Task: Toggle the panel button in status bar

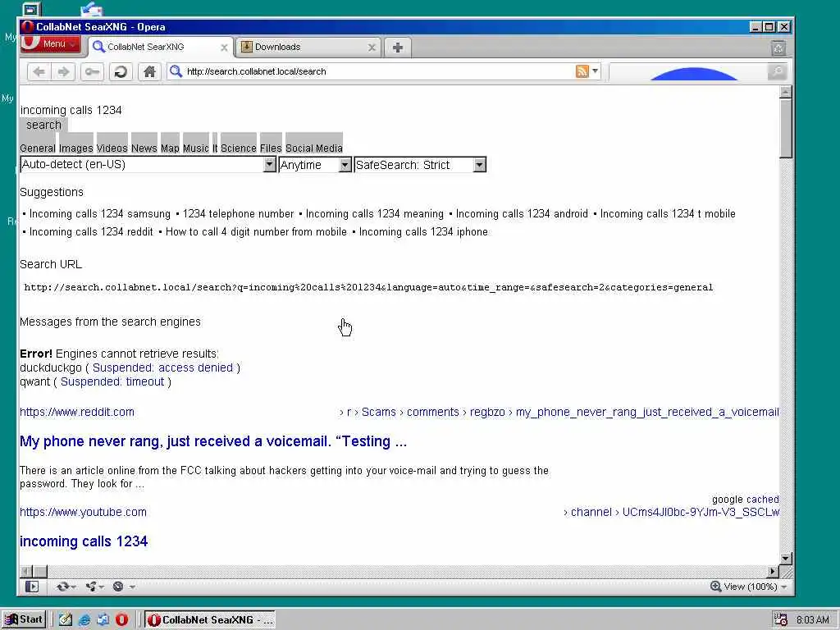Action: click(x=32, y=587)
